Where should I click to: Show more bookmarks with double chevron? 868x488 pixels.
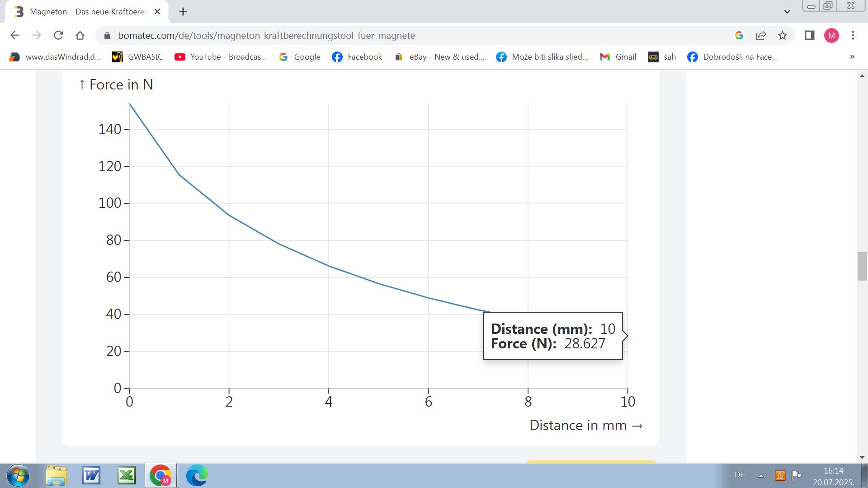click(852, 57)
